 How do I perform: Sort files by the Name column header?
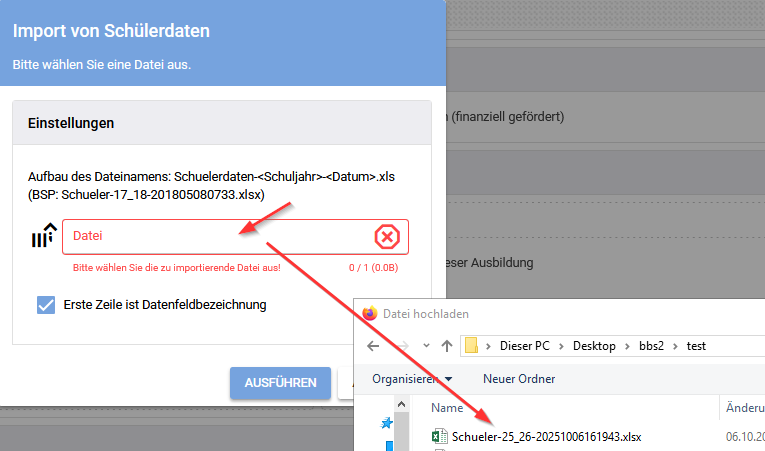447,408
